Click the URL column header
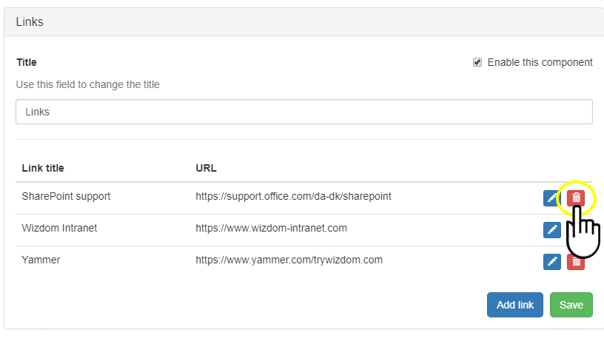The image size is (604, 364). pyautogui.click(x=206, y=168)
